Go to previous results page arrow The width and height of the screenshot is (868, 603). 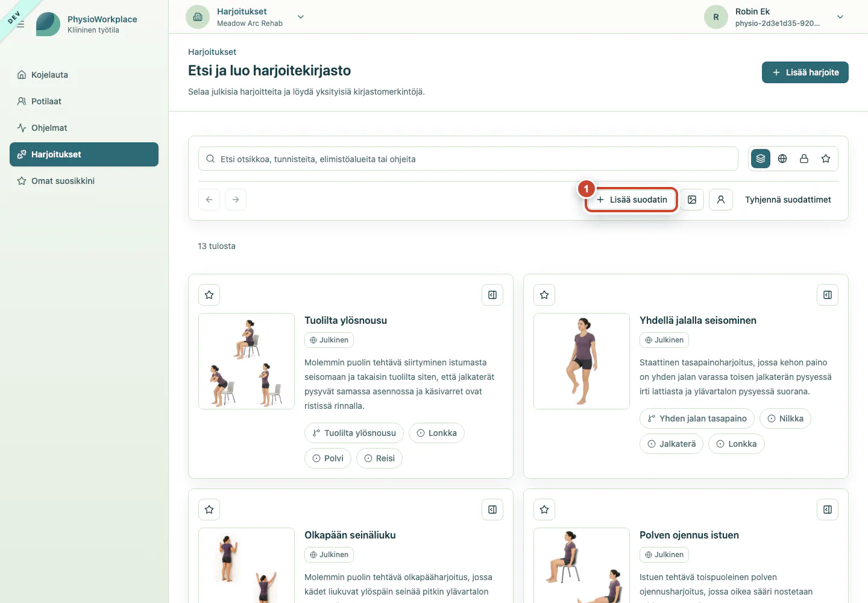pyautogui.click(x=209, y=200)
